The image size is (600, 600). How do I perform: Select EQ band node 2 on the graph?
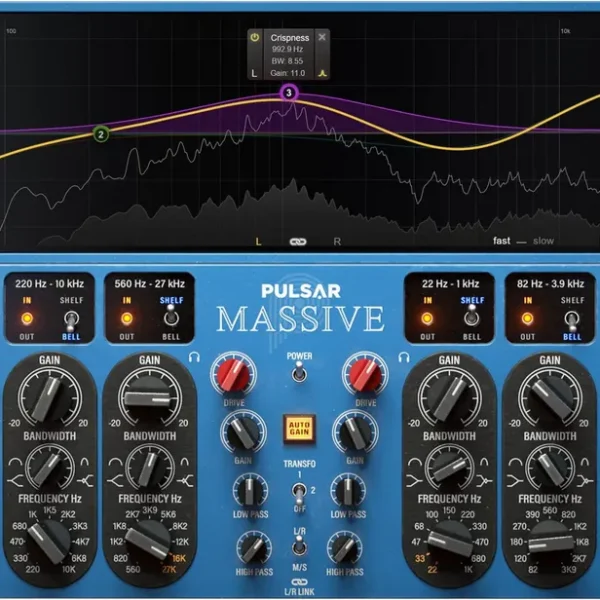[x=101, y=134]
